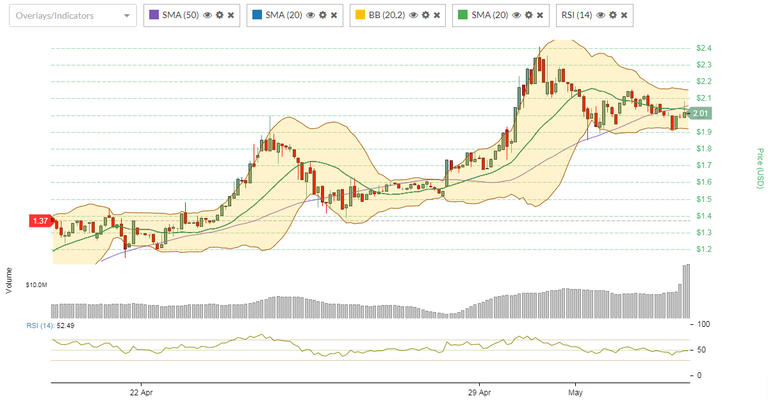Remove the RSI (14) indicator
The height and width of the screenshot is (407, 768).
pyautogui.click(x=624, y=15)
